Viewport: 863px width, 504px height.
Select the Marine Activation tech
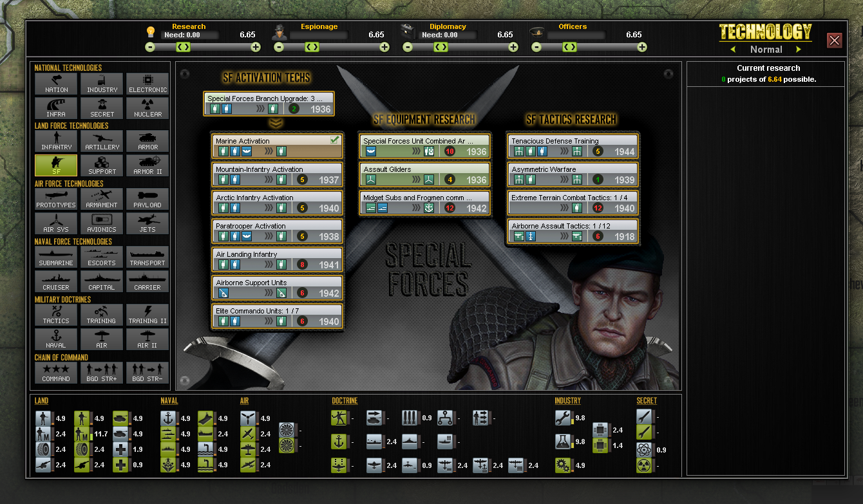278,146
